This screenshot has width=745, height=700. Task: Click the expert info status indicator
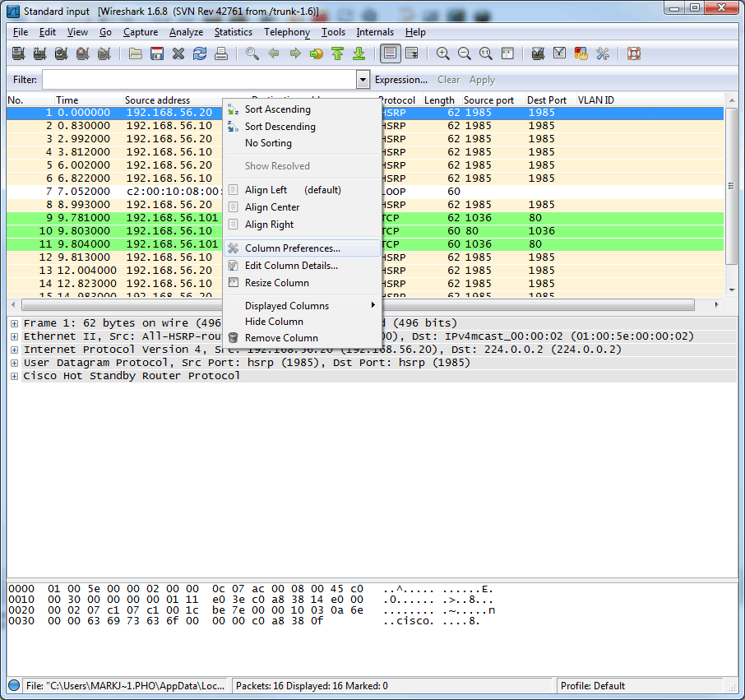click(x=14, y=685)
